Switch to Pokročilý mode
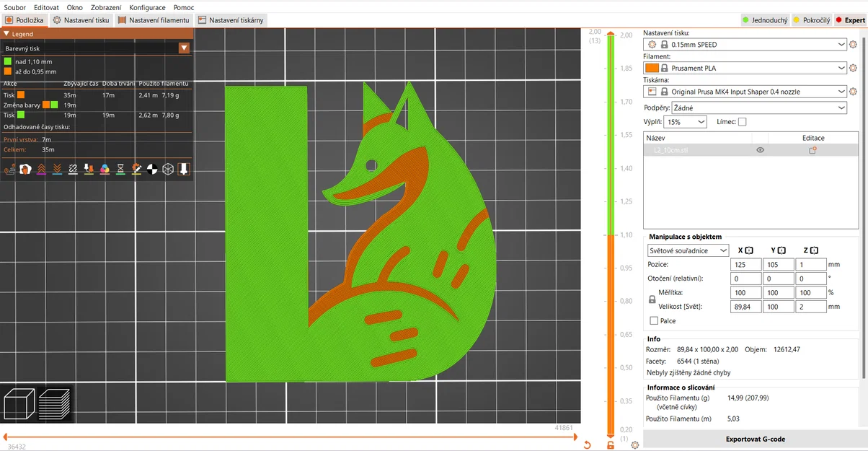Image resolution: width=868 pixels, height=451 pixels. (x=812, y=20)
